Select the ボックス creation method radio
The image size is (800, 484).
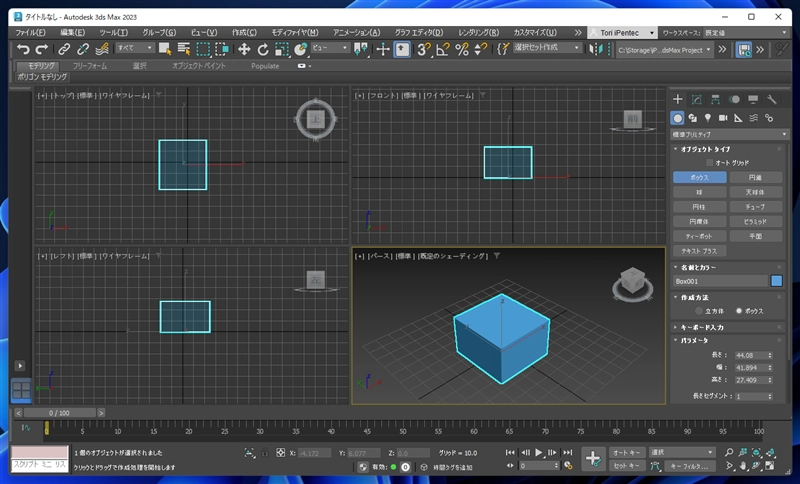tap(738, 311)
